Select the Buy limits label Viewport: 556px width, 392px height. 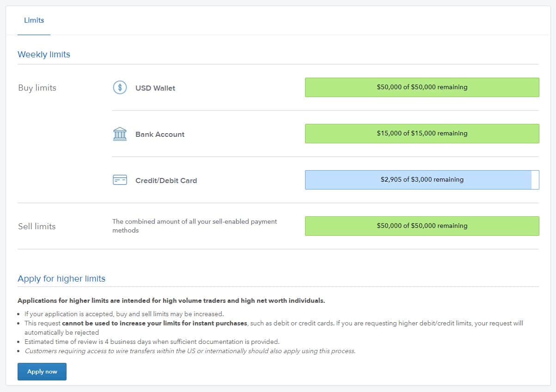click(x=37, y=88)
